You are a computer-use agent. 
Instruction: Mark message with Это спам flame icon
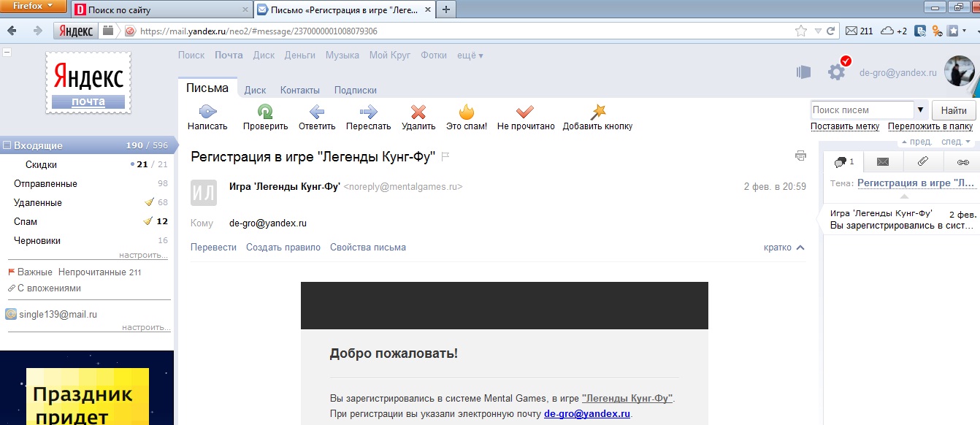[x=467, y=112]
